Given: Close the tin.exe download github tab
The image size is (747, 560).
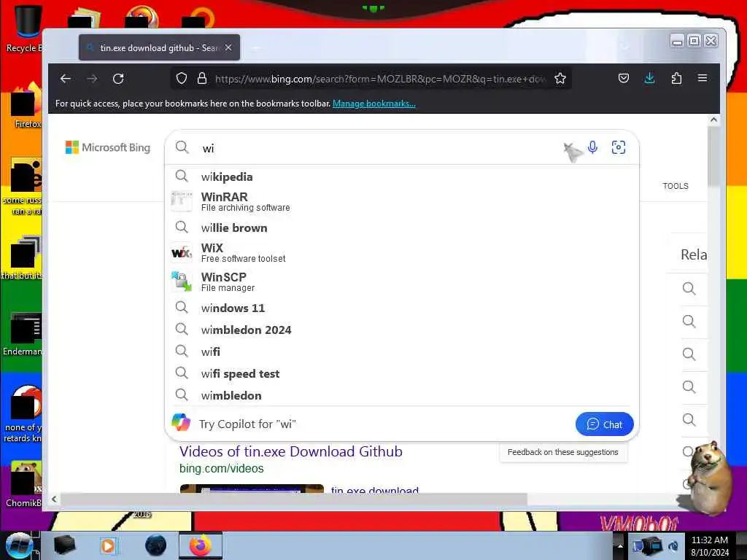Looking at the screenshot, I should [228, 47].
